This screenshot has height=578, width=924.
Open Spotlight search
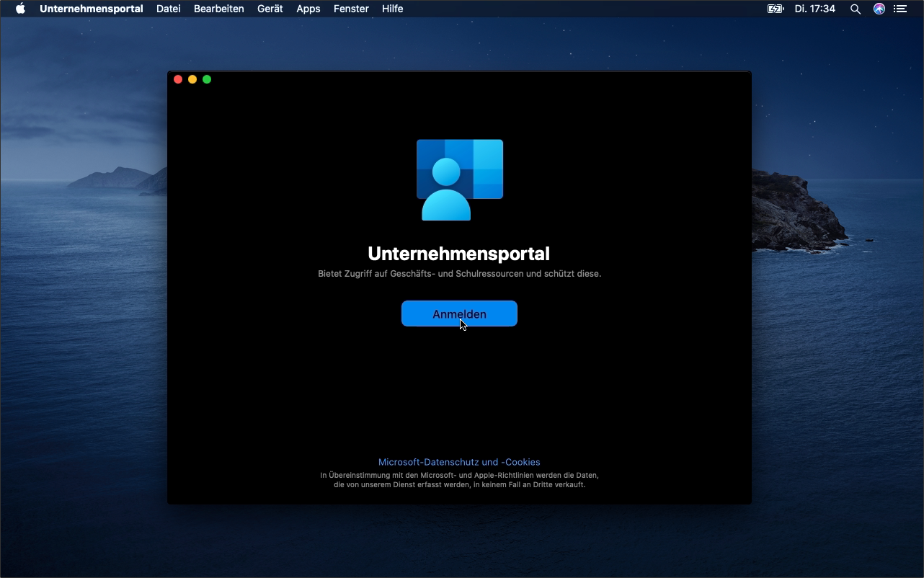coord(855,9)
